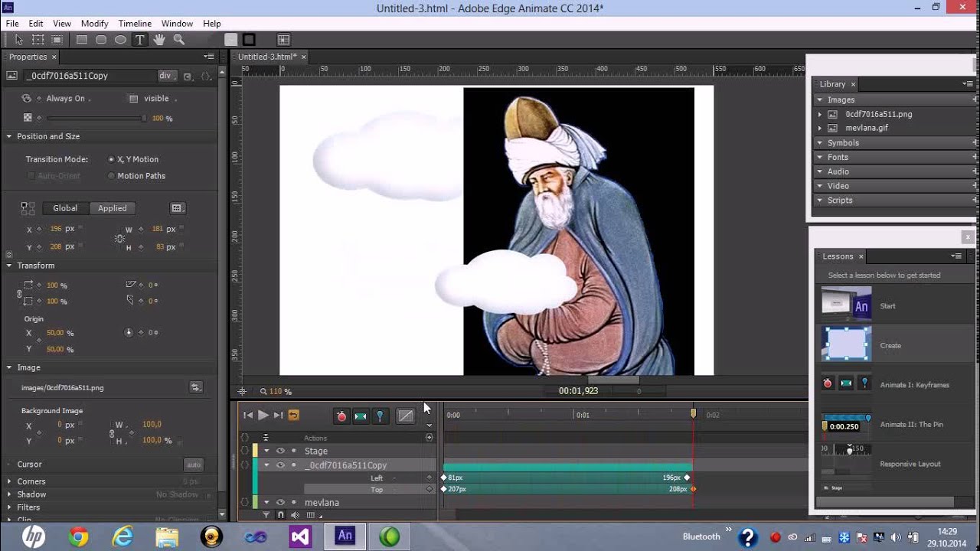Open the element actions braces icon in Properties
980x551 pixels.
coord(206,76)
